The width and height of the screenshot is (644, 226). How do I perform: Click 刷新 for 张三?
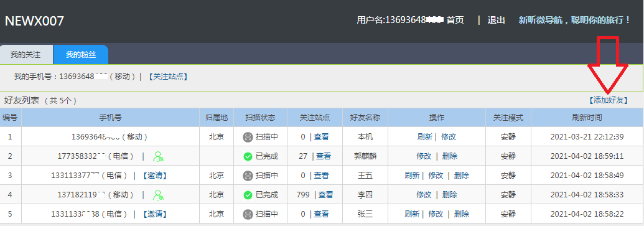click(x=412, y=214)
